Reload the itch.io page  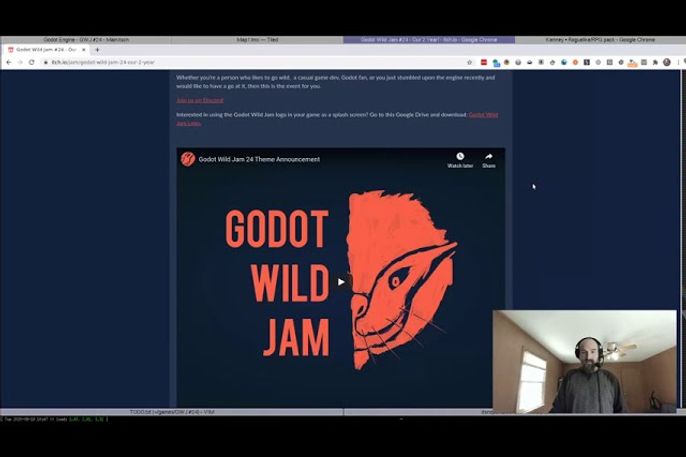pos(32,63)
